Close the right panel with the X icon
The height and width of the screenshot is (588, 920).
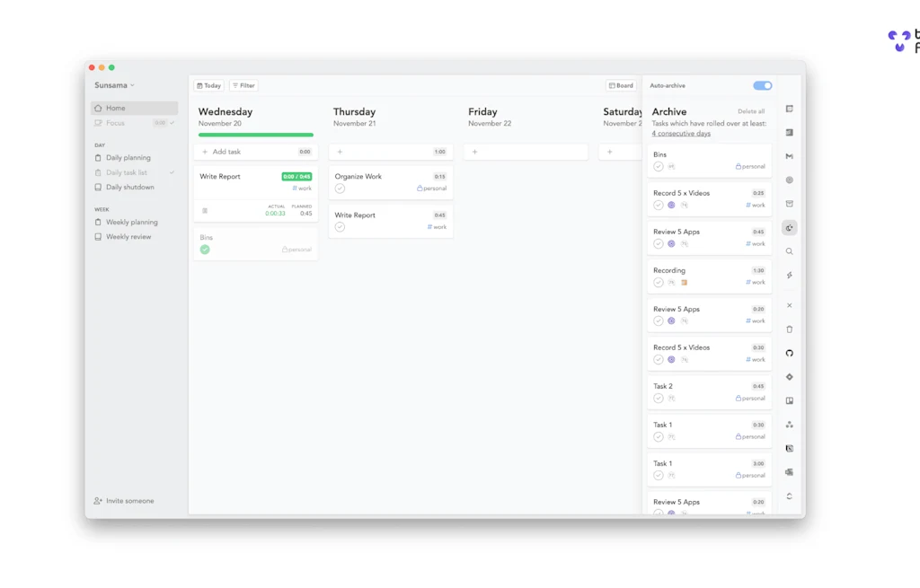(x=789, y=305)
